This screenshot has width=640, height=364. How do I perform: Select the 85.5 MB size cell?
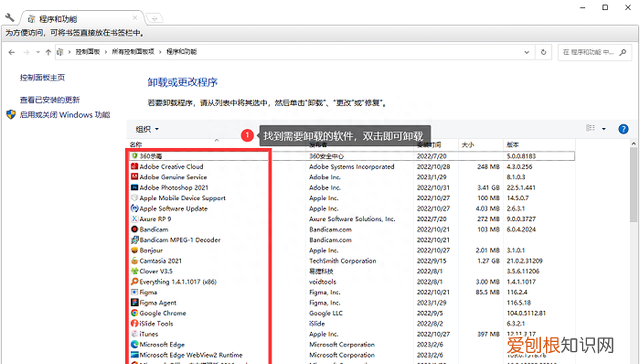488,292
